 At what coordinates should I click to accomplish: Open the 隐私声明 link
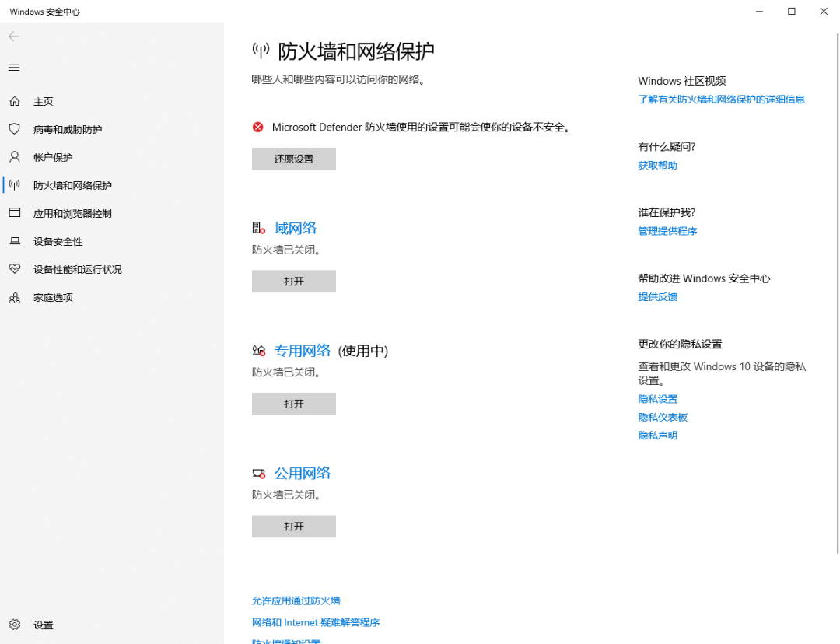coord(657,435)
